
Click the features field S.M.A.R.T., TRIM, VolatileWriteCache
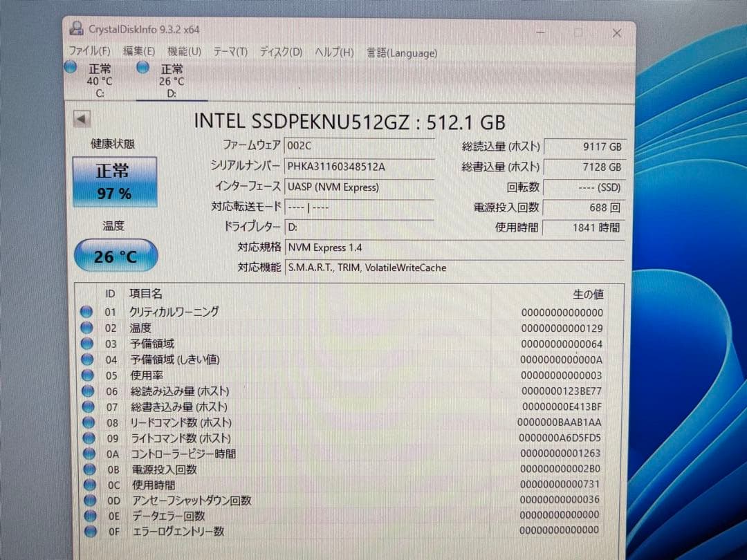point(454,268)
